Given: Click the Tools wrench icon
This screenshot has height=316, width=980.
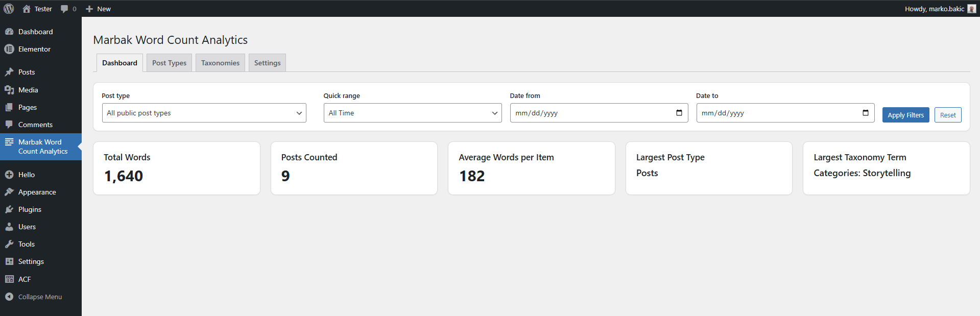Looking at the screenshot, I should 9,244.
